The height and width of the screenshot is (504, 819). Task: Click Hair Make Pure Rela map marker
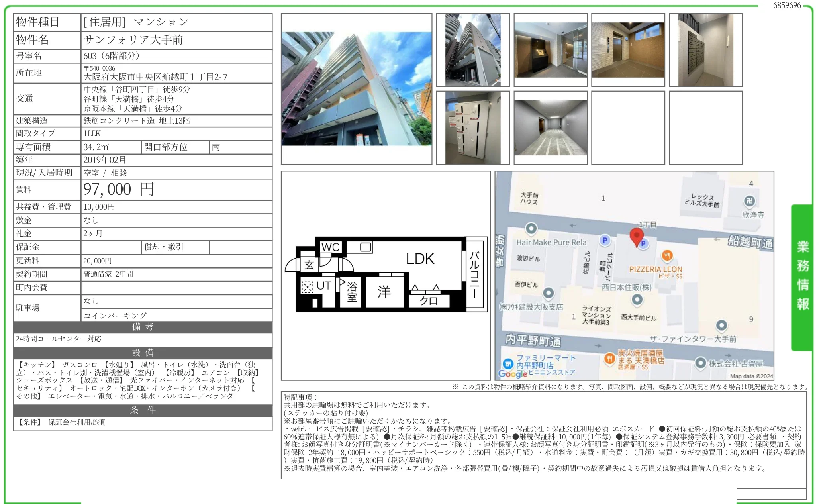pos(531,229)
